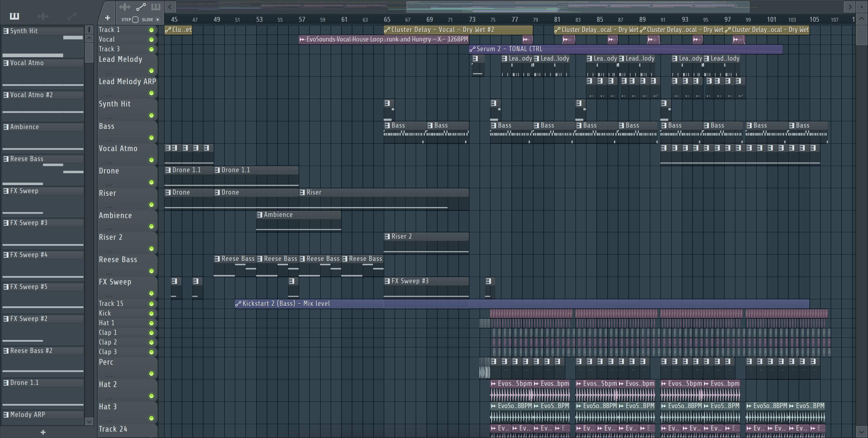The width and height of the screenshot is (868, 438).
Task: Click the Drone 1.1 pattern icon in picker
Action: tap(6, 383)
